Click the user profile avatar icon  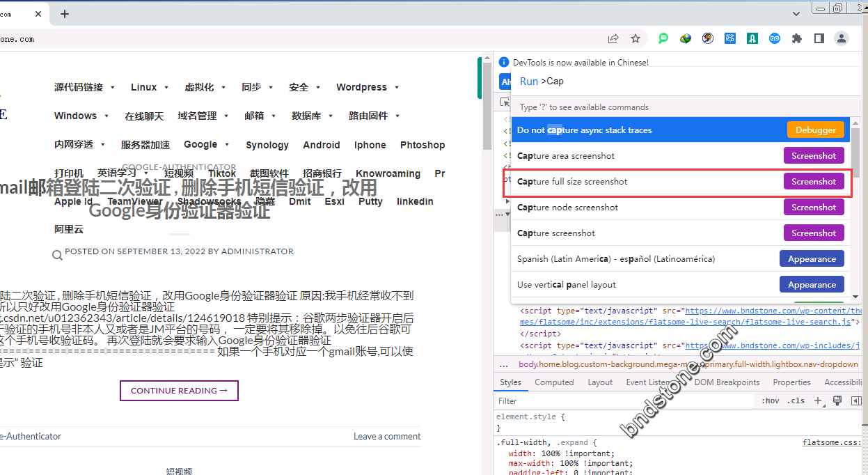(x=841, y=39)
